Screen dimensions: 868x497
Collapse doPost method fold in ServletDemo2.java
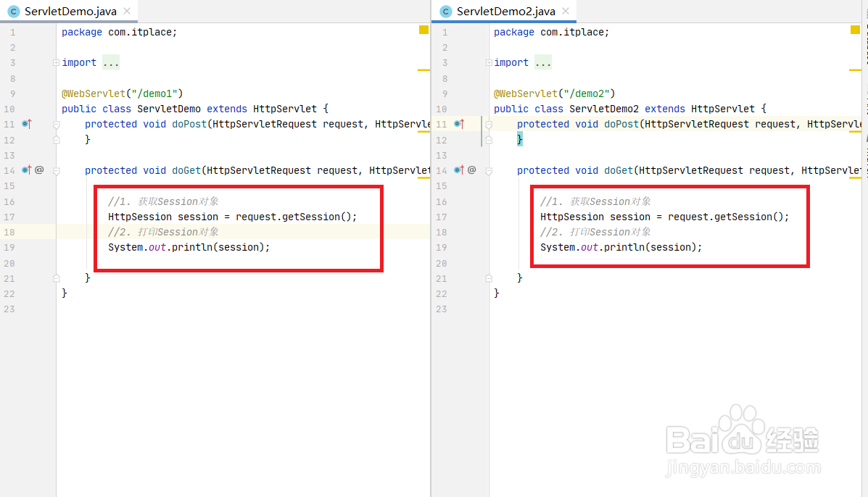(x=489, y=125)
